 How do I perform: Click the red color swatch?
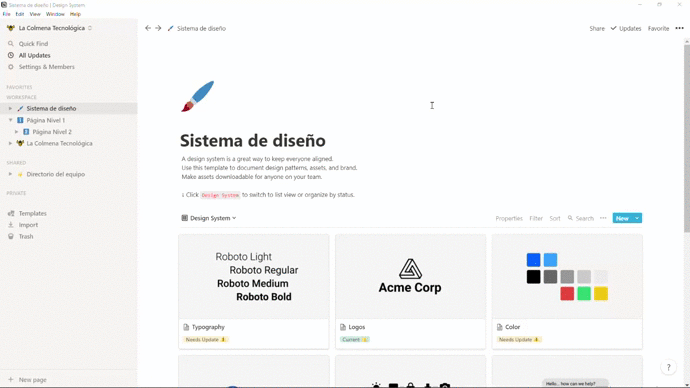(567, 293)
